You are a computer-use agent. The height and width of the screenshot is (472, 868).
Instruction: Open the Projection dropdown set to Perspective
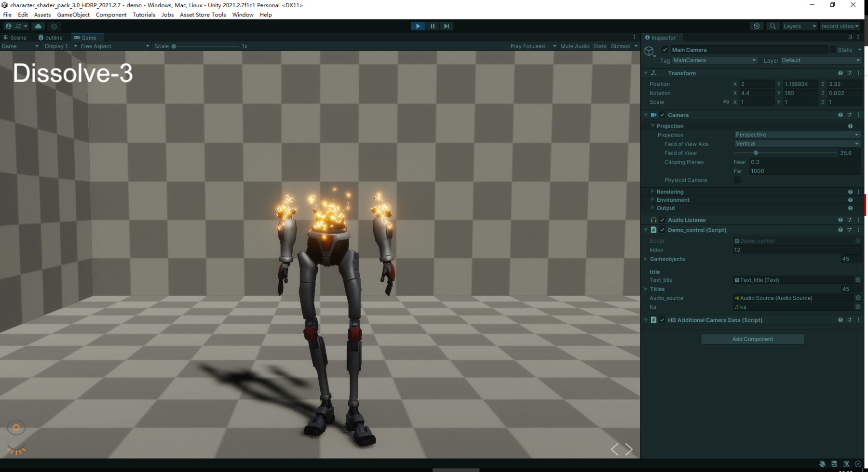click(x=797, y=135)
